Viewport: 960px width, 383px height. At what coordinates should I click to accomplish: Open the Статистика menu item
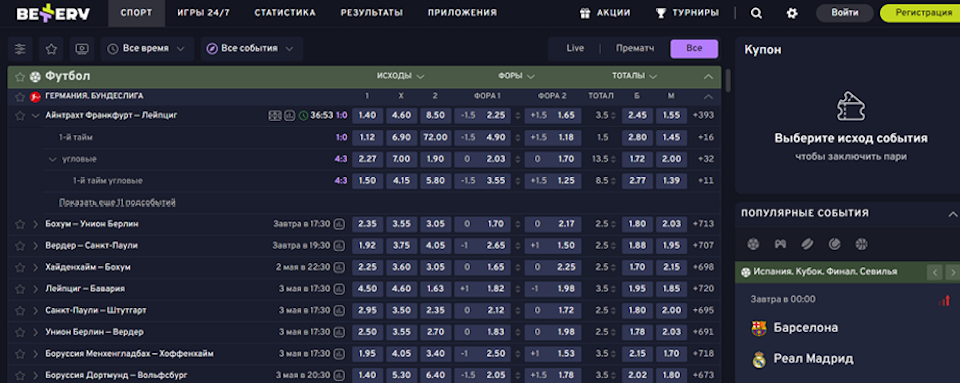pyautogui.click(x=285, y=13)
